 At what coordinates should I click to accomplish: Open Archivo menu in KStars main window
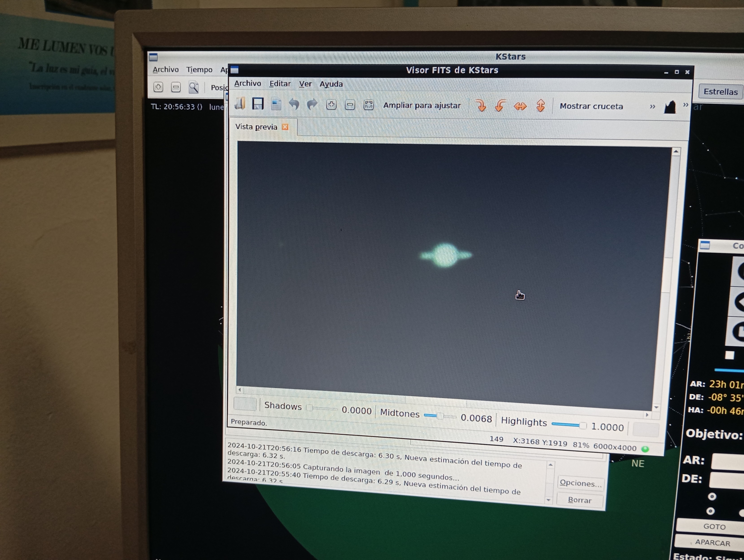pos(165,70)
